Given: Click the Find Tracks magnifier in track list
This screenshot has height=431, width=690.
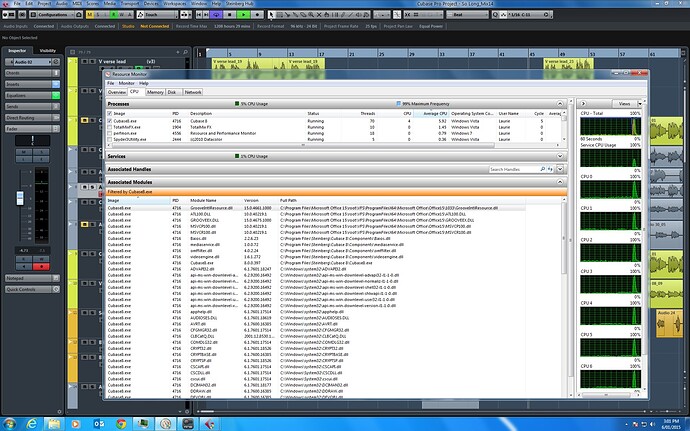Looking at the screenshot, I should [186, 52].
